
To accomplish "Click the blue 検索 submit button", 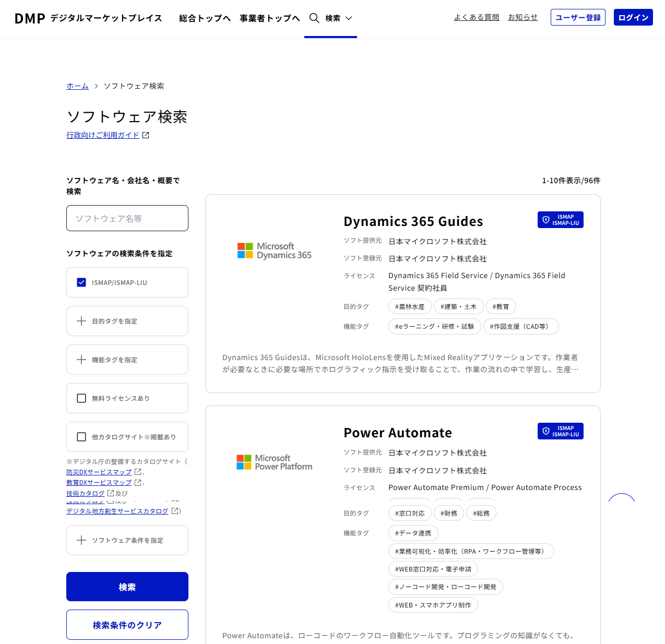I will click(x=127, y=587).
